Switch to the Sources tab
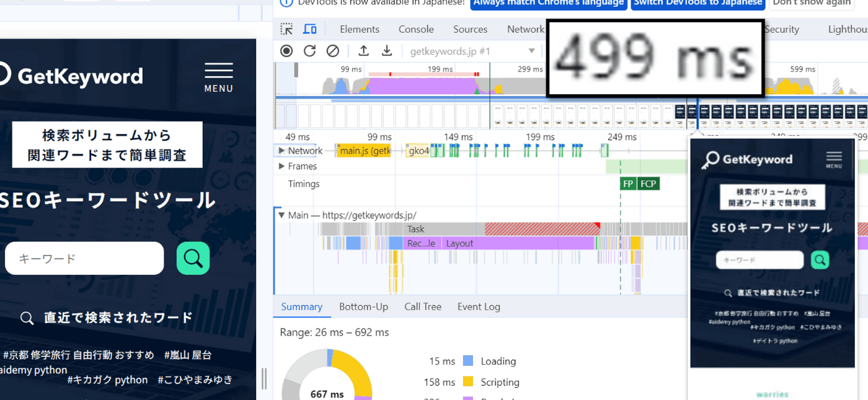 tap(470, 29)
